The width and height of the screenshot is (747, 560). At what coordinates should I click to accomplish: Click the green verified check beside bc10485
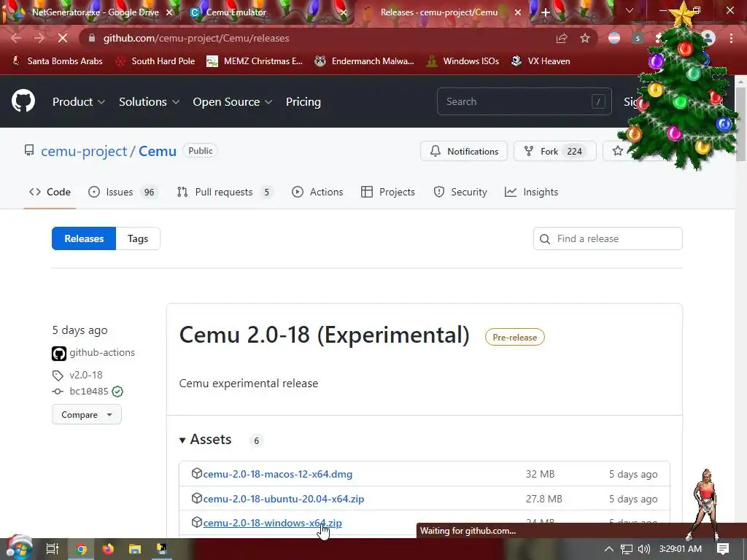[x=117, y=392]
